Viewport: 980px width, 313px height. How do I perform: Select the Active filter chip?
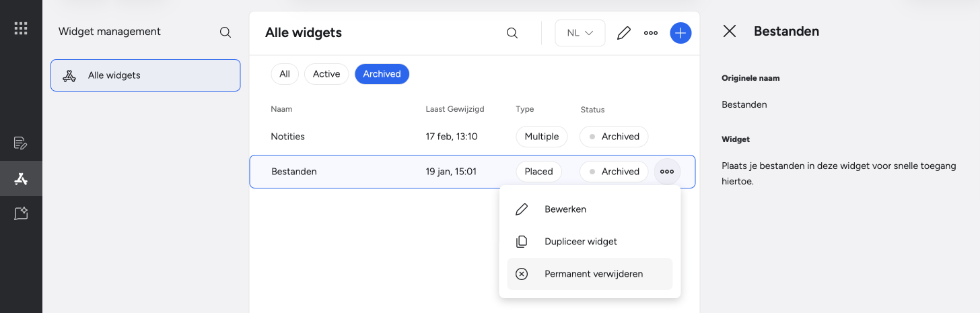pyautogui.click(x=326, y=74)
